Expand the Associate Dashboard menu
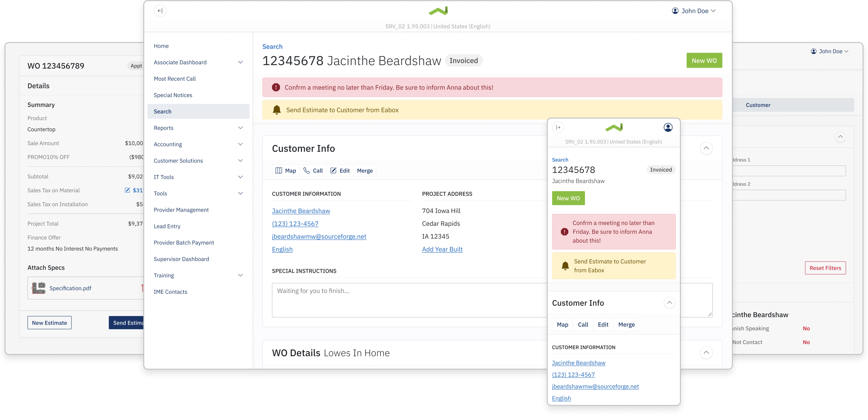Viewport: 868px width, 420px height. (x=240, y=62)
